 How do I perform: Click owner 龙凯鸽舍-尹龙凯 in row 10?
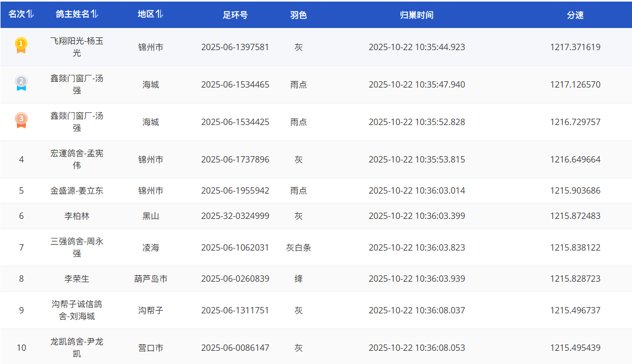click(x=77, y=348)
